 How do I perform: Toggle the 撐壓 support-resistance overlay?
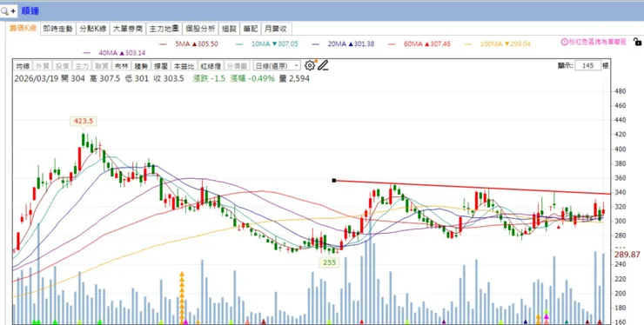(160, 66)
